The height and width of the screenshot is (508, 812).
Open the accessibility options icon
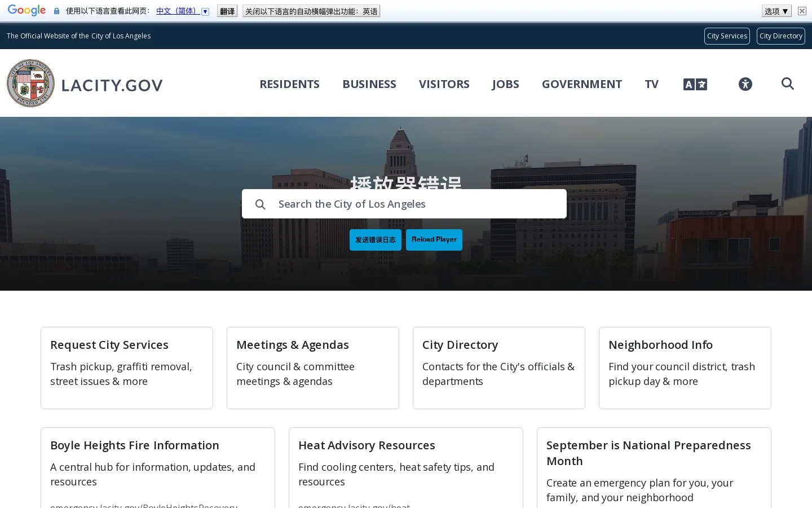coord(745,84)
